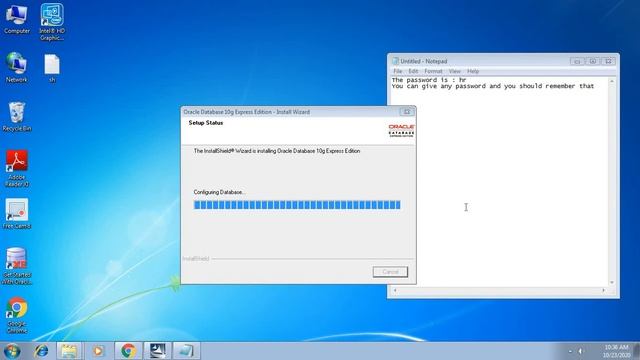
Task: Open Get Started With Oracle shortcut
Action: 17,266
